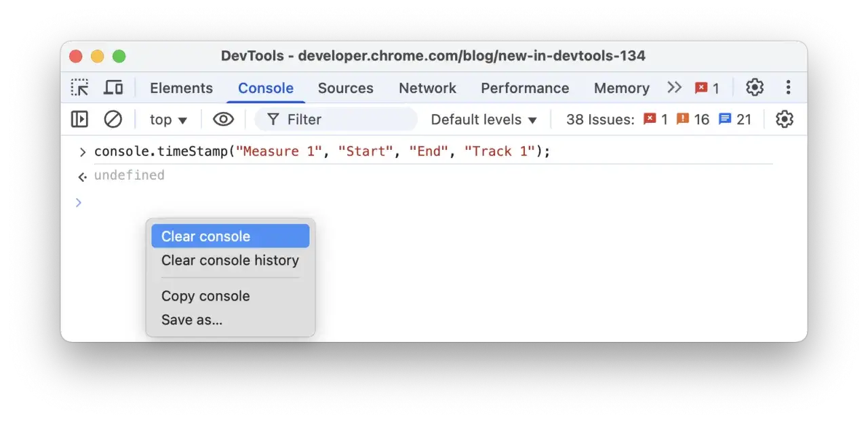Open DevTools settings gear in tab bar
The image size is (868, 422).
click(754, 88)
